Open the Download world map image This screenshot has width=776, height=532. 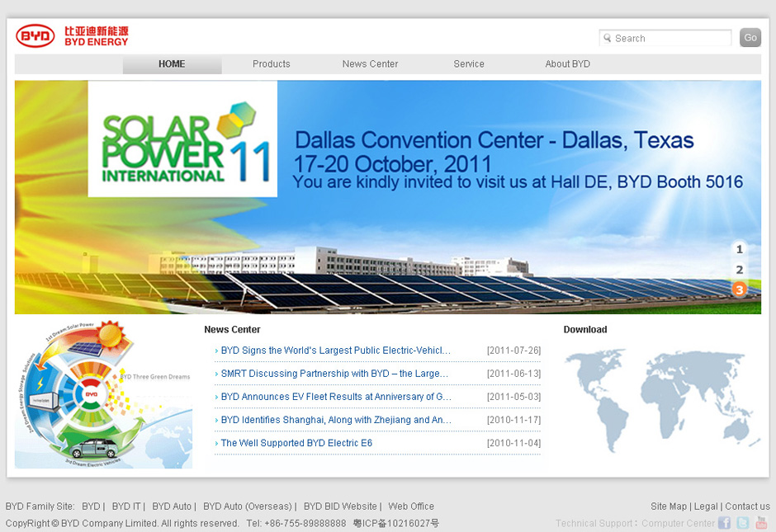click(662, 401)
